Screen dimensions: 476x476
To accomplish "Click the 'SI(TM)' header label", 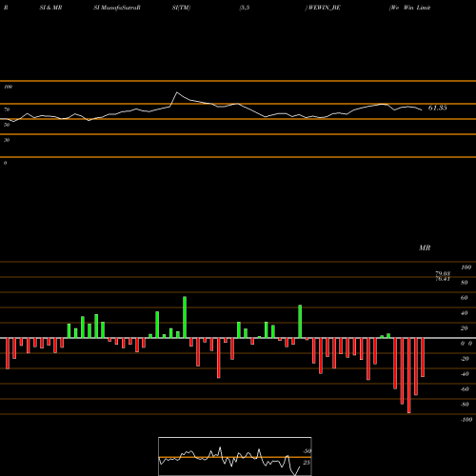I will [x=181, y=8].
